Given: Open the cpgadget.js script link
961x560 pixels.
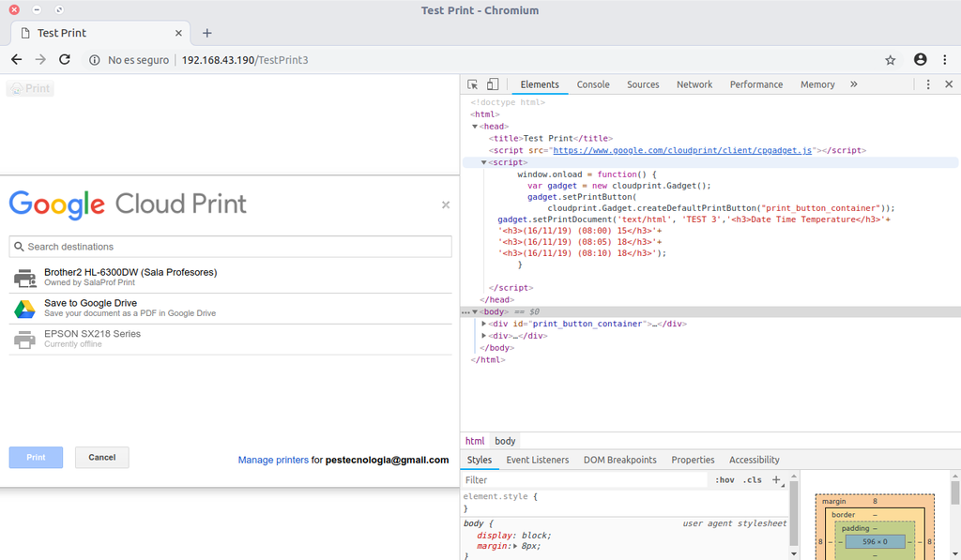Looking at the screenshot, I should (682, 150).
